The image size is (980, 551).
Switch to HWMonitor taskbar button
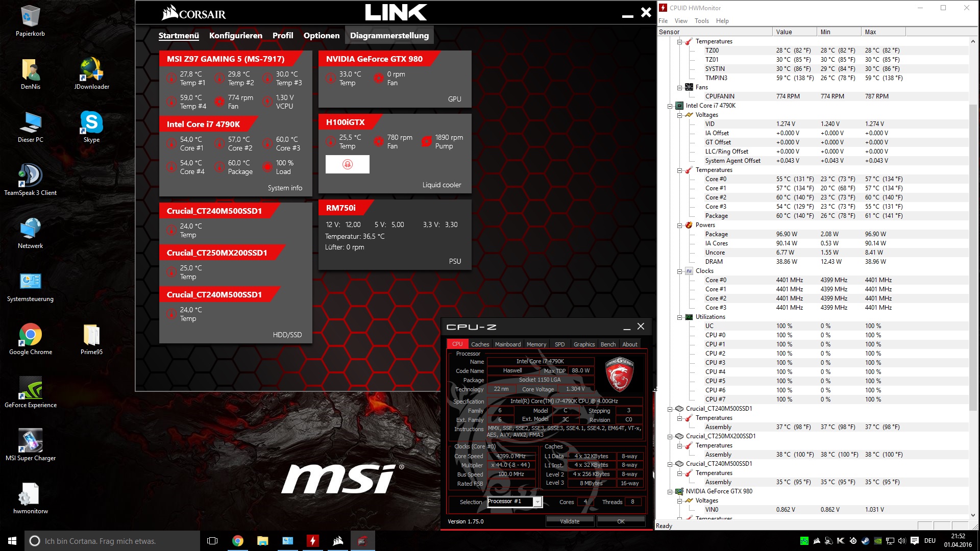pyautogui.click(x=313, y=541)
